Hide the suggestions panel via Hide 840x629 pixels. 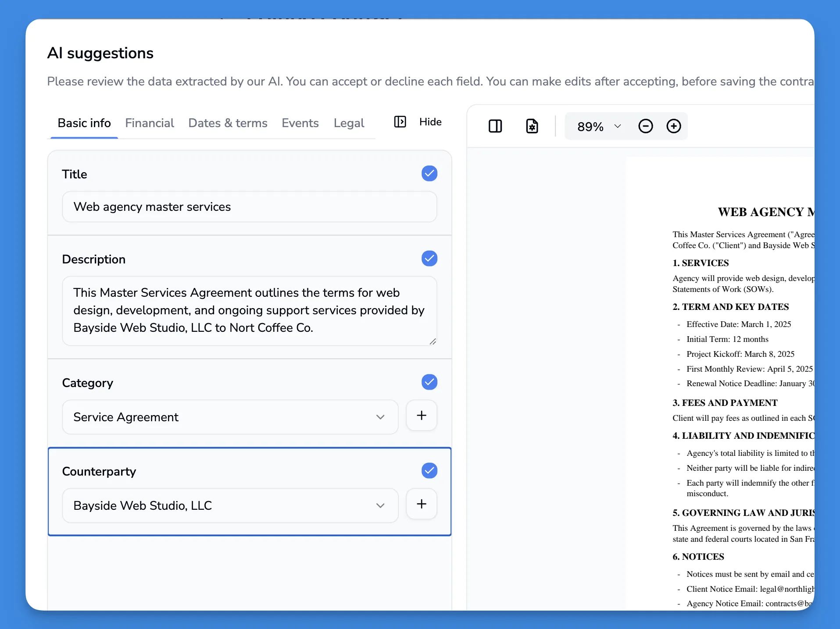[430, 122]
